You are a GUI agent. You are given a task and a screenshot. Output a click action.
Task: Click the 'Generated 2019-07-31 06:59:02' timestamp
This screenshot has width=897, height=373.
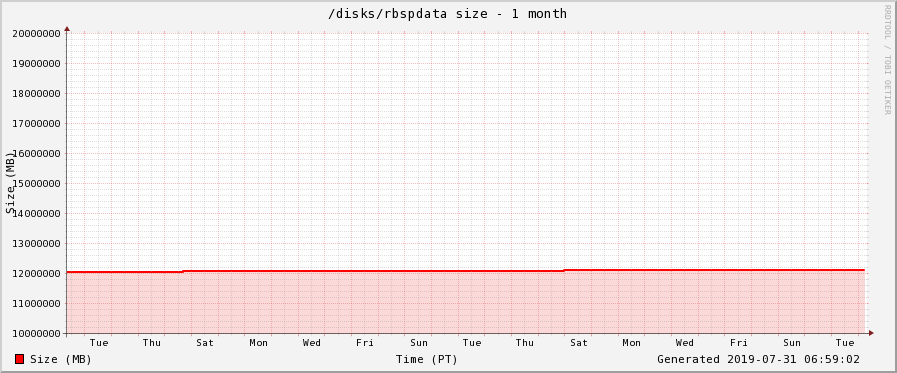click(x=758, y=359)
